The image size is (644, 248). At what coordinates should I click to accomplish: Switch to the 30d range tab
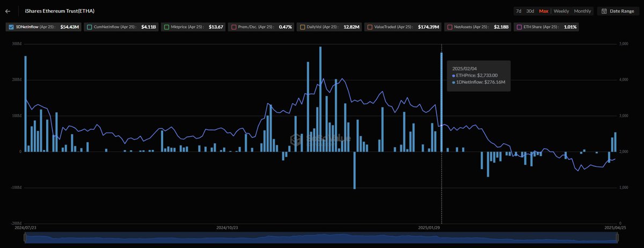coord(530,11)
